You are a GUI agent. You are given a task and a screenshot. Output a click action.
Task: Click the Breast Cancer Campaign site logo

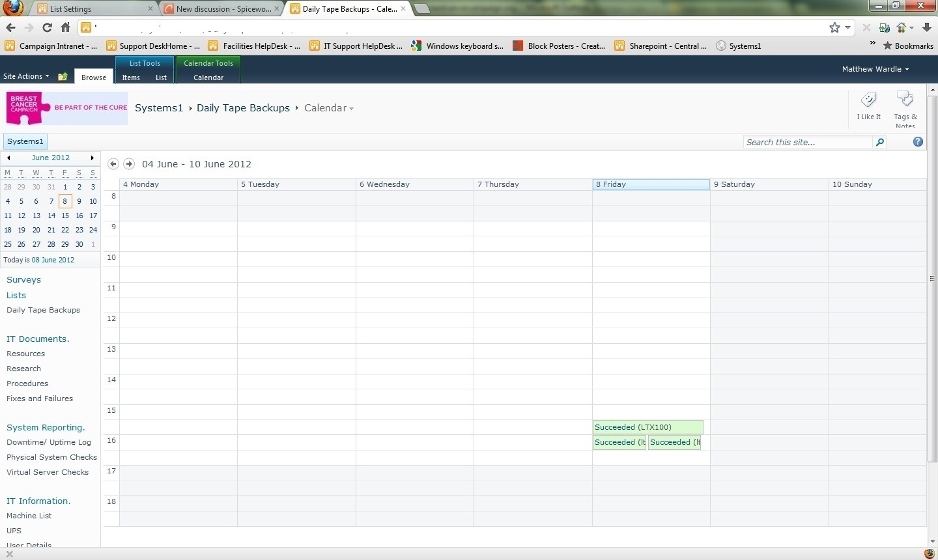point(65,108)
